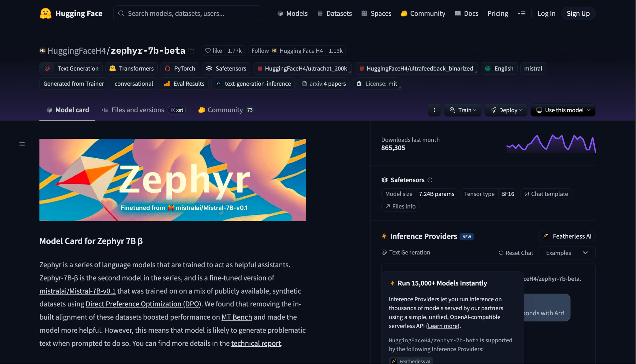636x364 pixels.
Task: Follow Hugging Face H4
Action: pos(287,51)
